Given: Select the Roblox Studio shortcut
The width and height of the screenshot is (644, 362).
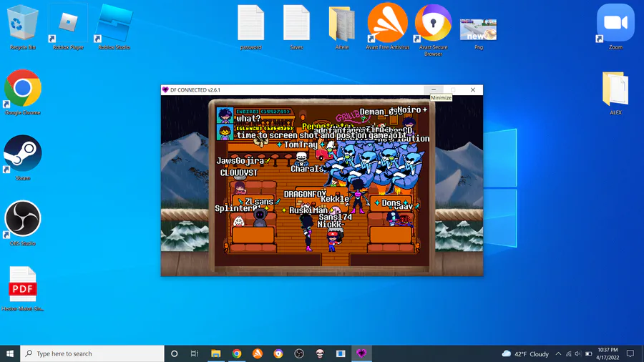Looking at the screenshot, I should point(114,27).
